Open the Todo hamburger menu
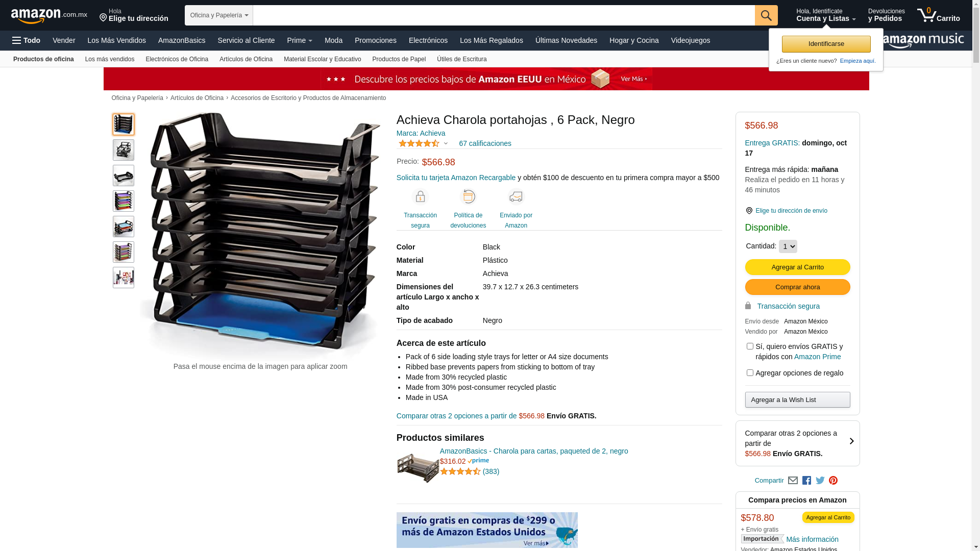This screenshot has width=980, height=551. (x=27, y=40)
